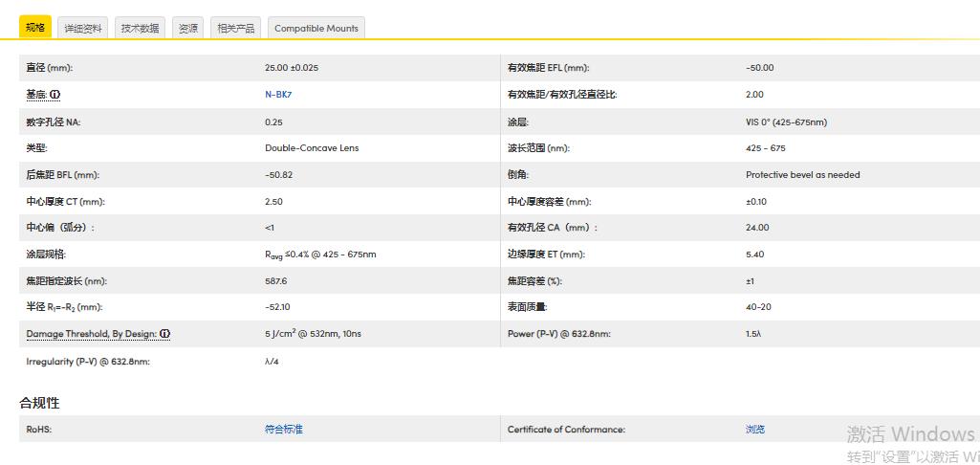
Task: Click center thickness value 2.50
Action: (273, 202)
